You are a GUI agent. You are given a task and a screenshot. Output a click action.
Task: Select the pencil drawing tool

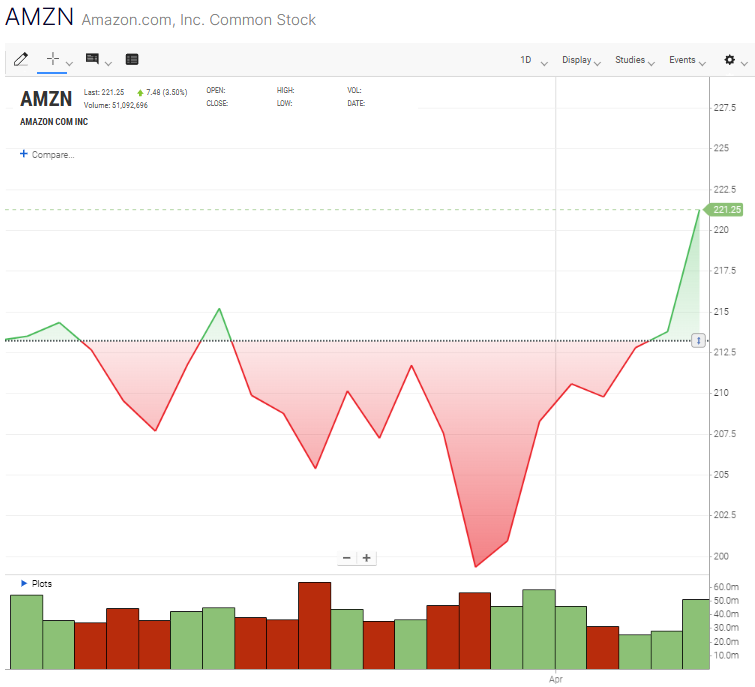coord(21,60)
